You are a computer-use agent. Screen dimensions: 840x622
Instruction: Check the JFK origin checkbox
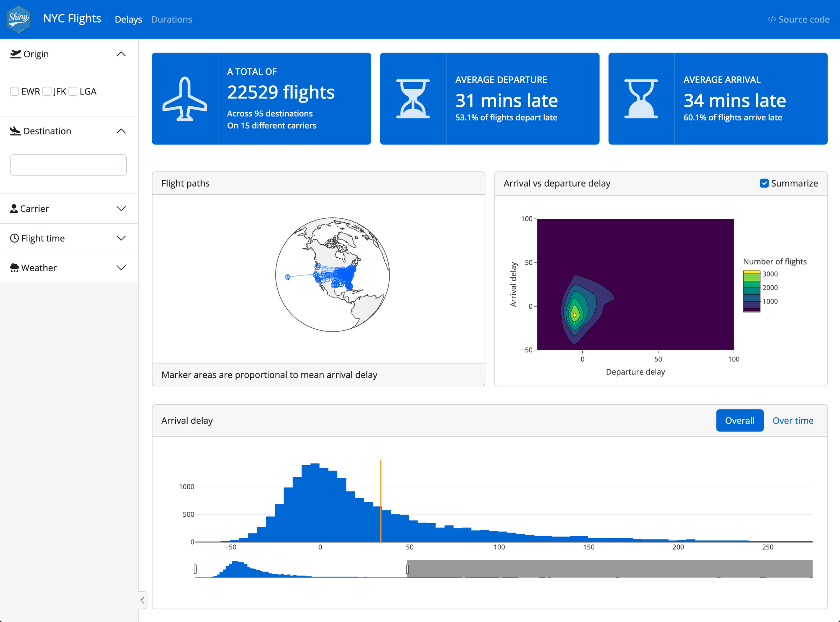pos(47,91)
